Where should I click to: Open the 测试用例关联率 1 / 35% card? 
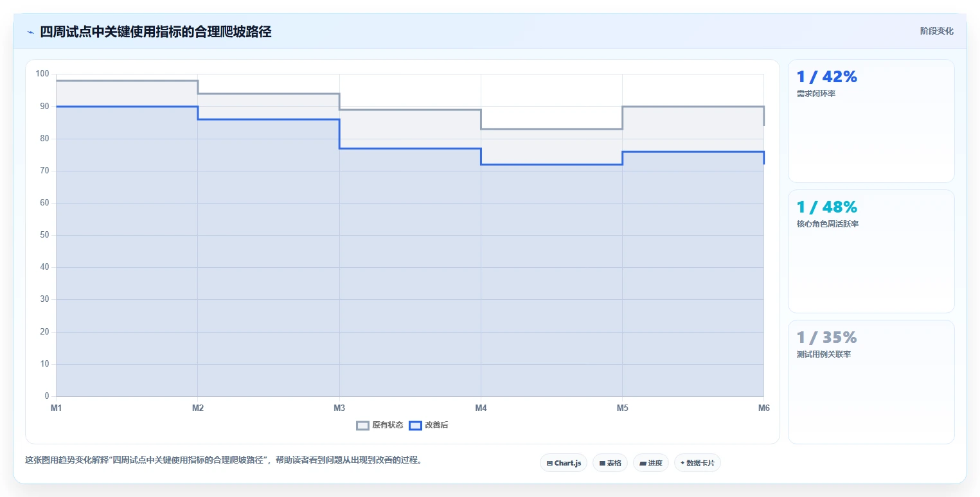point(871,382)
